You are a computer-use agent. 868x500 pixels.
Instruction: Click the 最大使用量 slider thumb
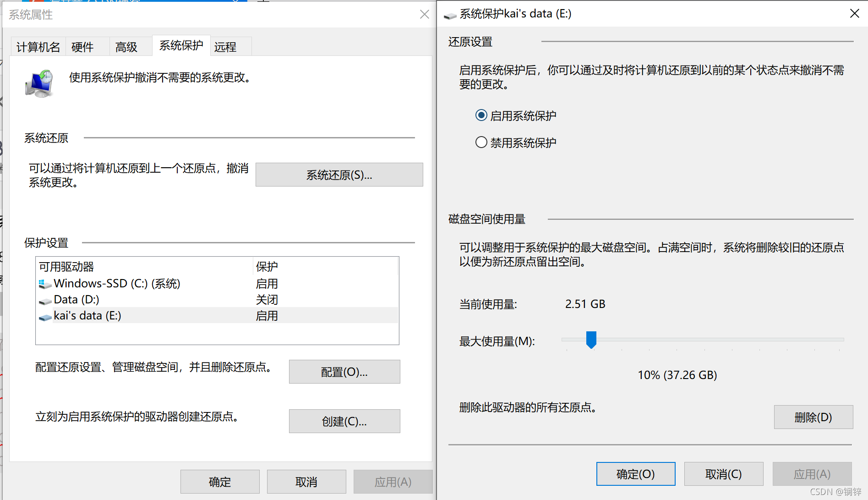click(x=591, y=340)
